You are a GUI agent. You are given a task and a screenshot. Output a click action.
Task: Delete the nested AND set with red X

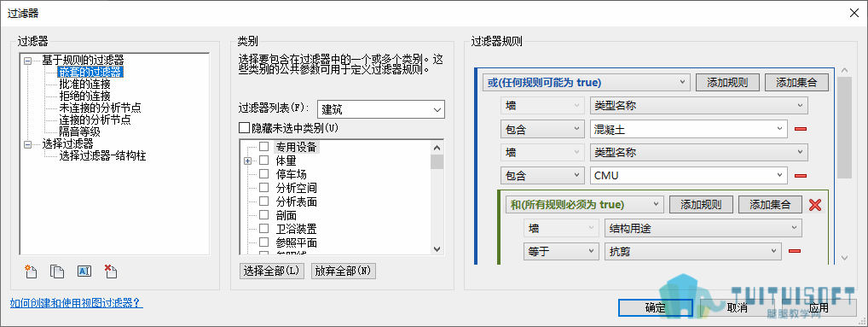[815, 205]
